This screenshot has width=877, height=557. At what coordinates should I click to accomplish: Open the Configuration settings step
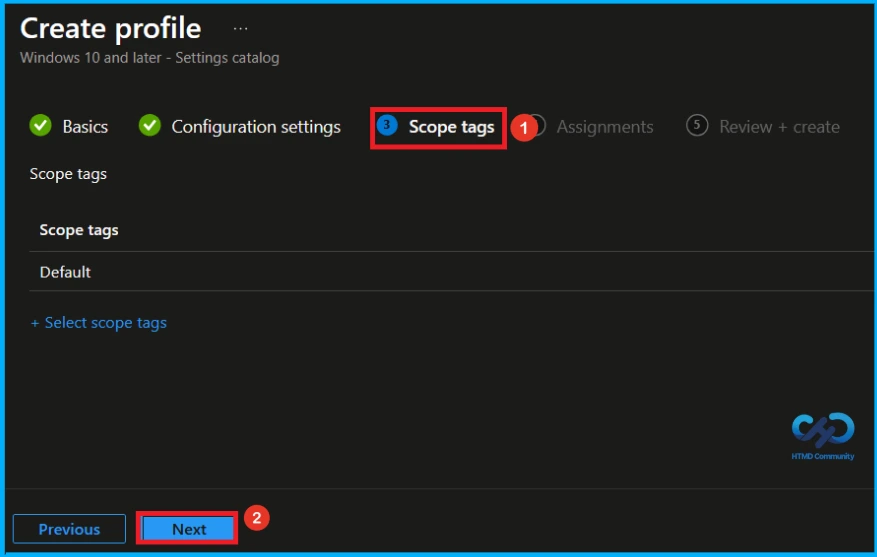pos(256,127)
